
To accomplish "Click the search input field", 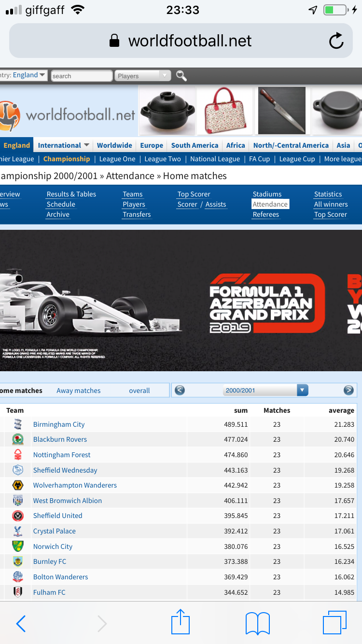I will 82,76.
